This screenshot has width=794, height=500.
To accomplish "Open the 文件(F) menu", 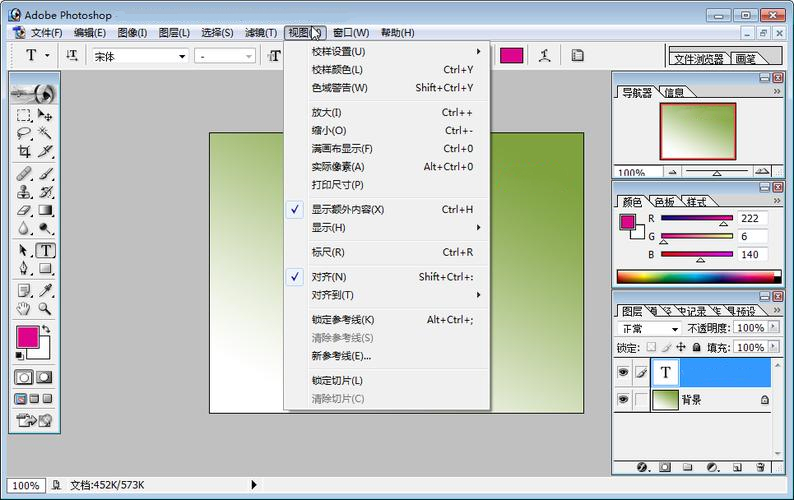I will click(46, 32).
